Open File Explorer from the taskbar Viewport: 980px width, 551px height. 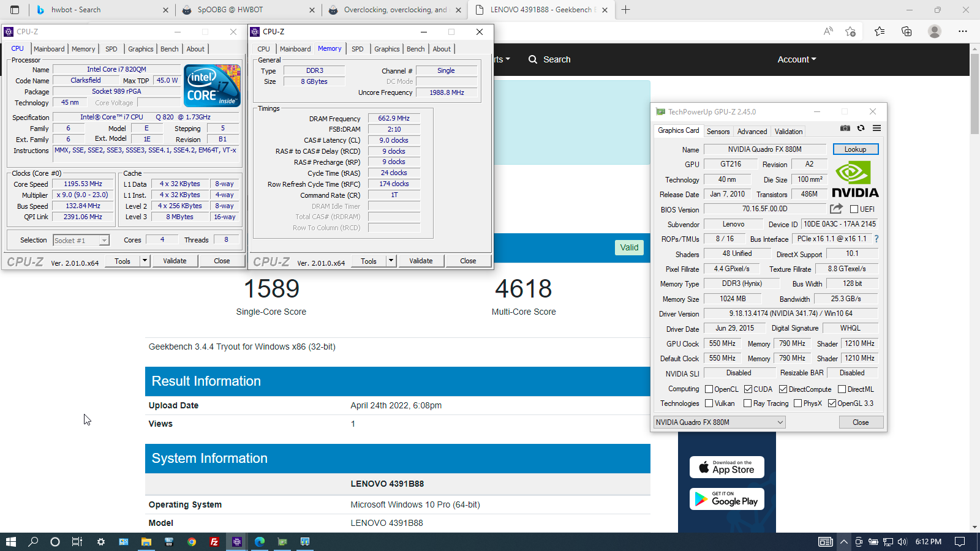point(146,542)
